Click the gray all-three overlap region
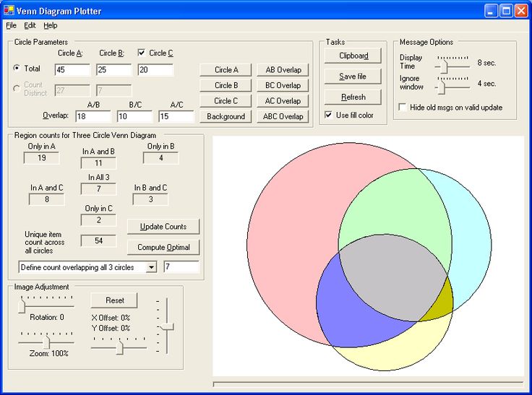 [x=392, y=277]
